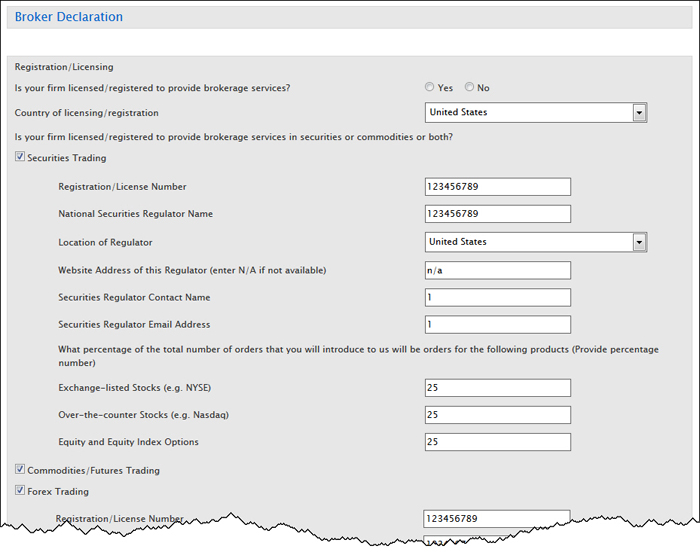700x552 pixels.
Task: Uncheck the Forex Trading checkbox
Action: pyautogui.click(x=21, y=492)
